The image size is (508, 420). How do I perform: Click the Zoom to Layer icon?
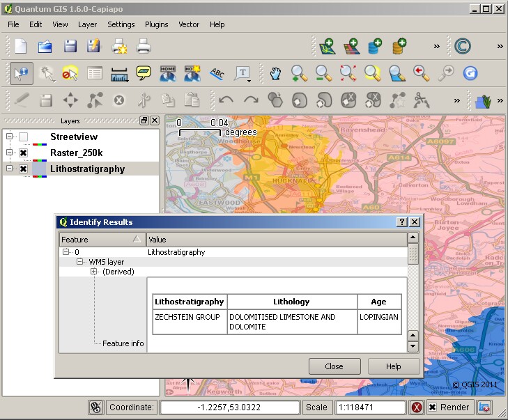click(x=397, y=74)
